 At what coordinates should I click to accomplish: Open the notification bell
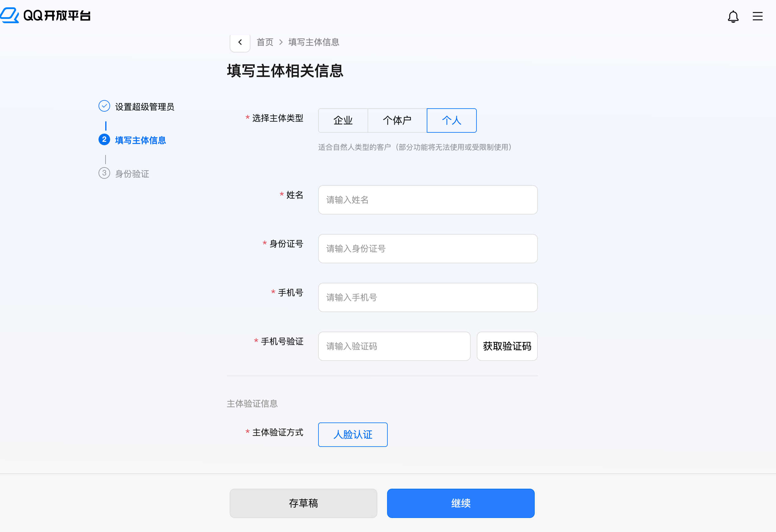click(733, 16)
